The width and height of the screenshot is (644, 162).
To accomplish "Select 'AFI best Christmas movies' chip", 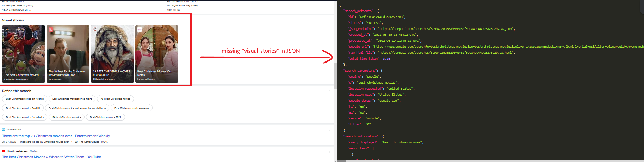I will pos(116,99).
